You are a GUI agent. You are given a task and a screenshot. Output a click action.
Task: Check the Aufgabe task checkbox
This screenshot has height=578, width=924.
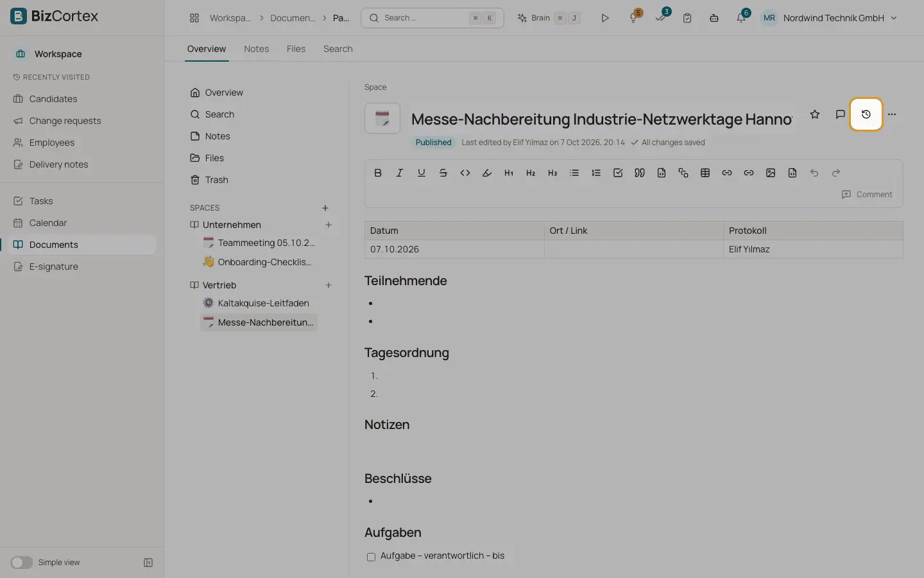tap(371, 557)
